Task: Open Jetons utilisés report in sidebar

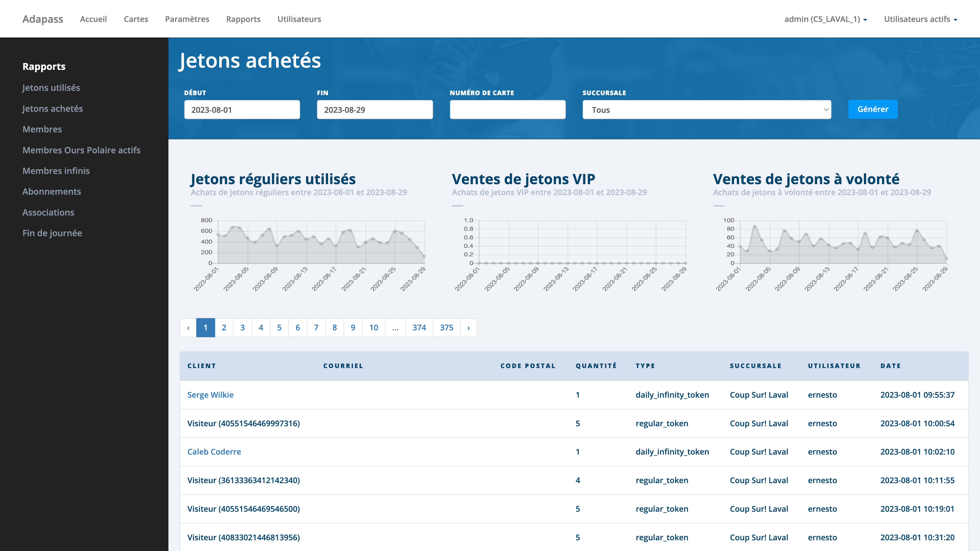Action: click(51, 87)
